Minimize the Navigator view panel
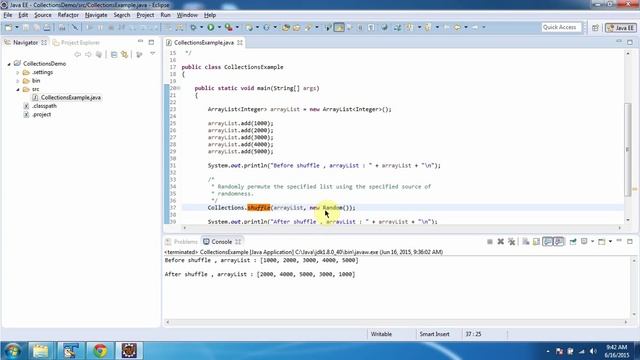 pyautogui.click(x=140, y=42)
